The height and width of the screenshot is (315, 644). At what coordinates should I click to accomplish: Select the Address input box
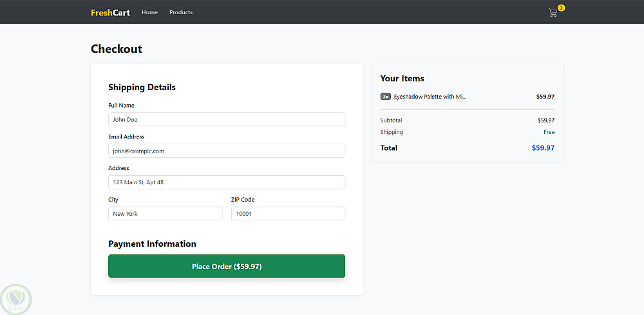(227, 182)
